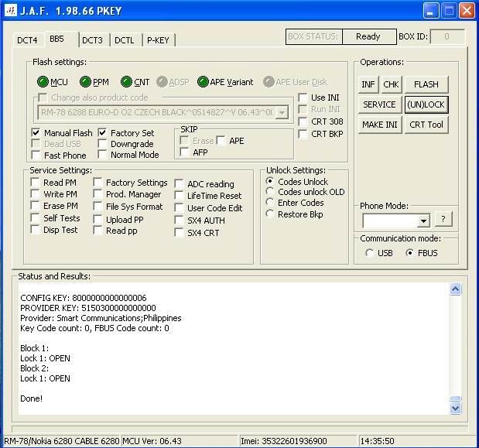Open the P-KEY tab
Screen dimensions: 479x448
158,40
